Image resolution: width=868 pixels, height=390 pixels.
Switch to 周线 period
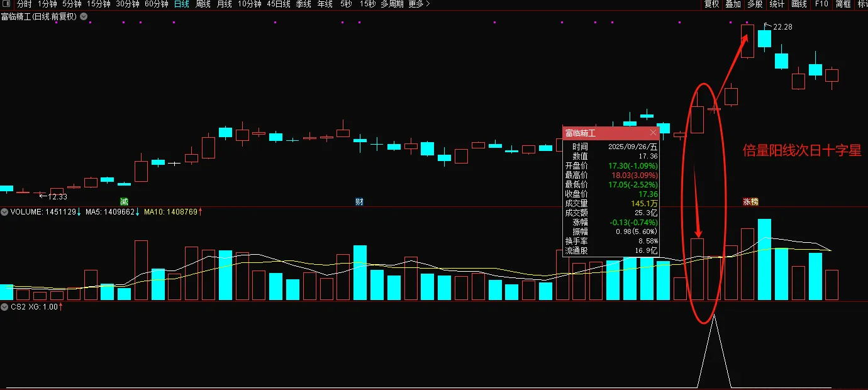pyautogui.click(x=203, y=4)
